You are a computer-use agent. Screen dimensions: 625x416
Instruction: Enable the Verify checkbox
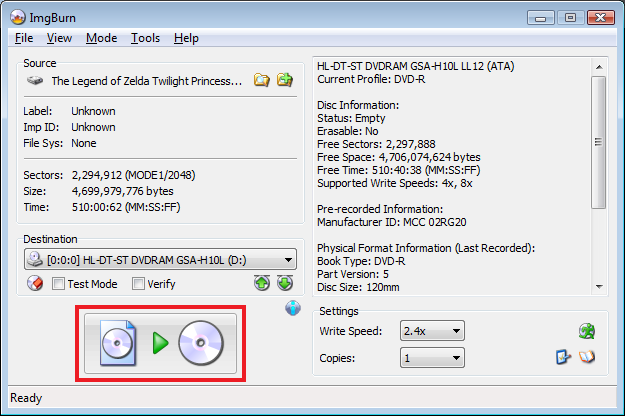tap(138, 284)
